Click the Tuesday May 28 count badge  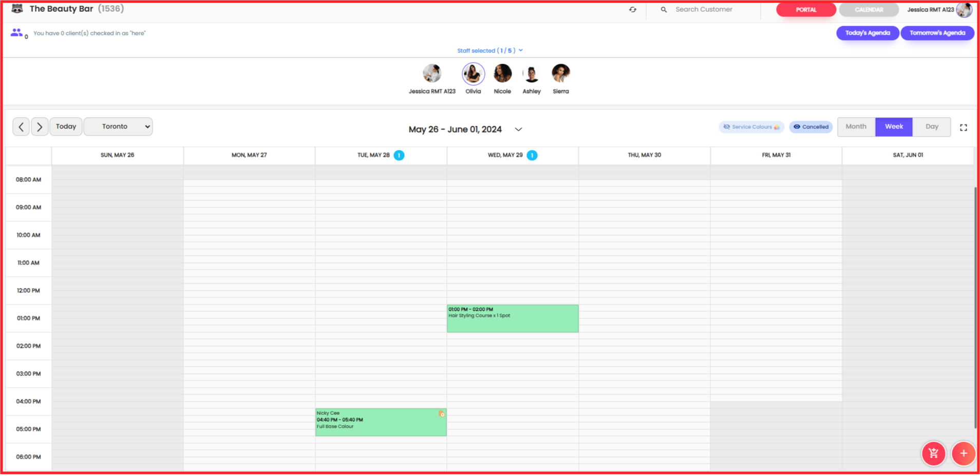click(x=399, y=155)
